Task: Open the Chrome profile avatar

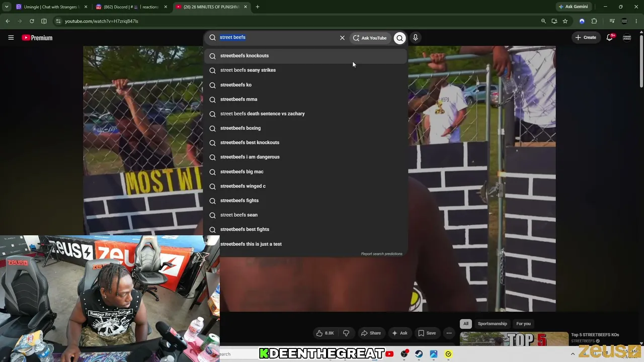Action: [x=624, y=21]
